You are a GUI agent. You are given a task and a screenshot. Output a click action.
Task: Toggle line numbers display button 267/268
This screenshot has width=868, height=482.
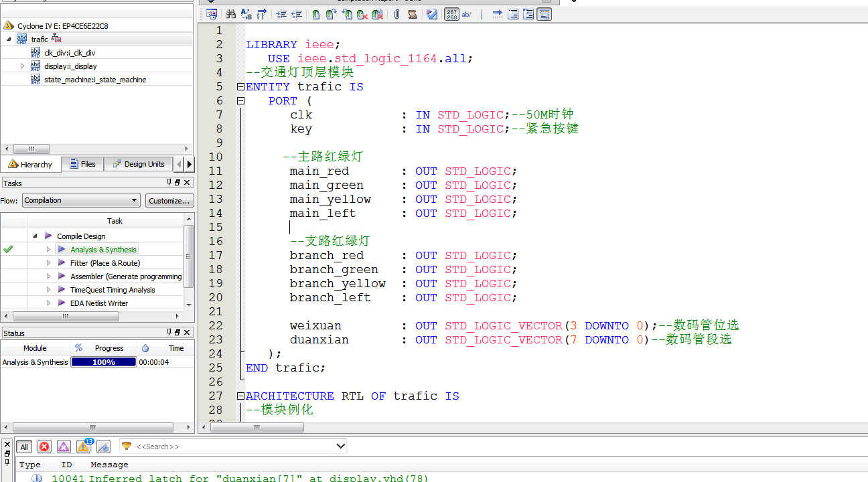[451, 14]
